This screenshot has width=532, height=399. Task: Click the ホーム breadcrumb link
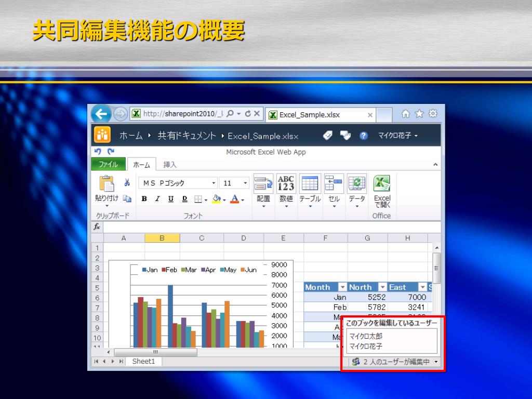coord(131,136)
